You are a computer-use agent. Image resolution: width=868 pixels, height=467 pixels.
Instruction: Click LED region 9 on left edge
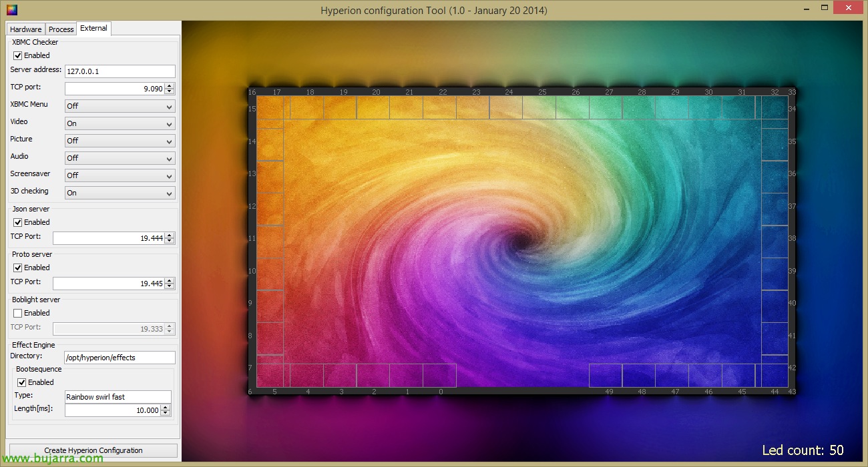(270, 306)
